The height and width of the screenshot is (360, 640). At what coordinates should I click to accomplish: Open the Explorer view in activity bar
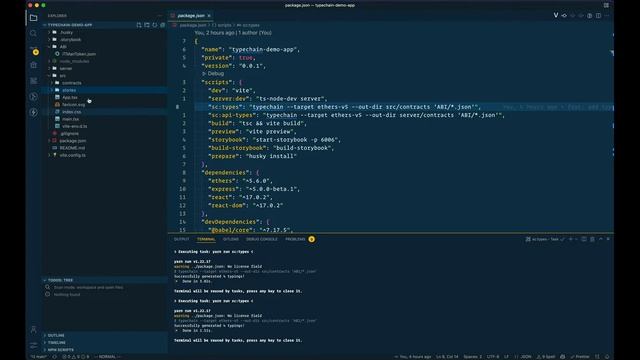tap(33, 18)
